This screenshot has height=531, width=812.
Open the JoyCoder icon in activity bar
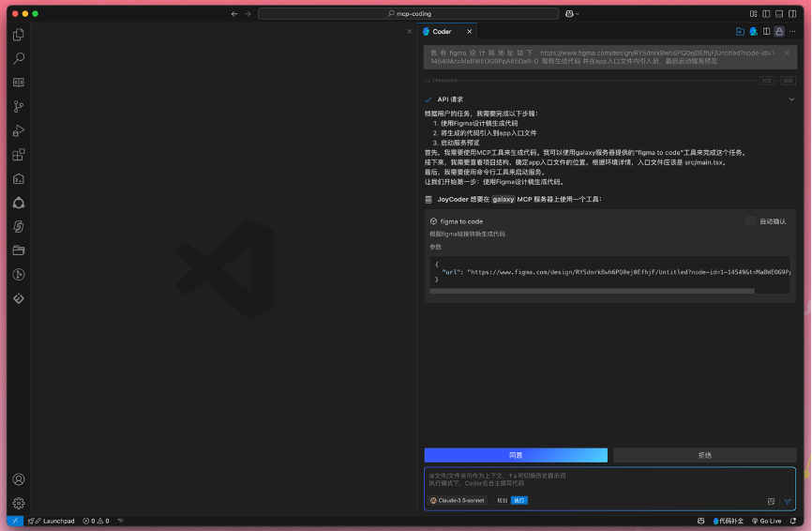coord(19,227)
